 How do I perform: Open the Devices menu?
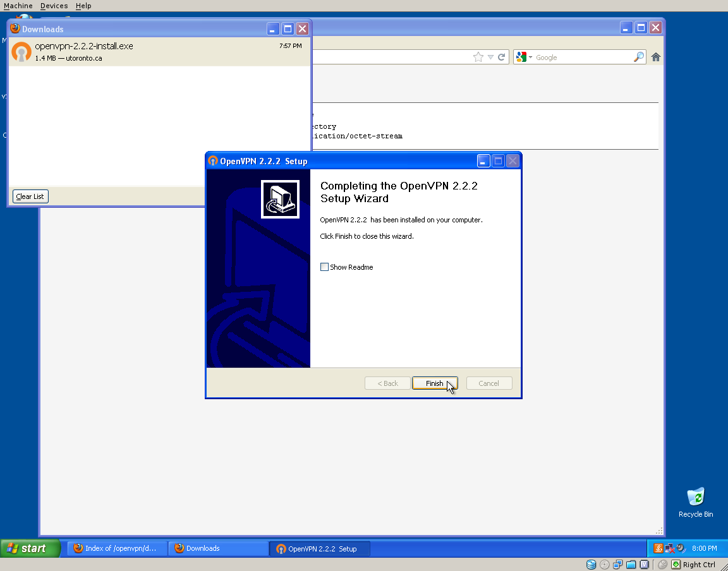point(54,6)
